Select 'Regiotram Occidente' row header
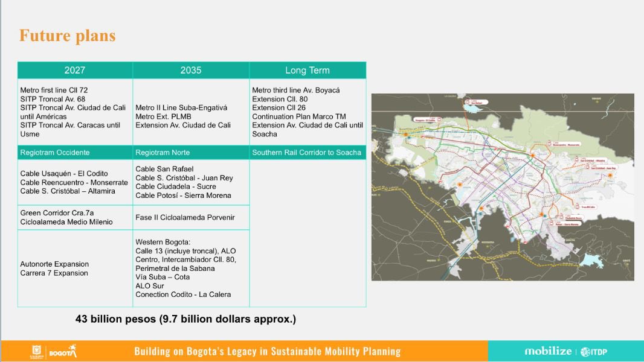 point(75,153)
